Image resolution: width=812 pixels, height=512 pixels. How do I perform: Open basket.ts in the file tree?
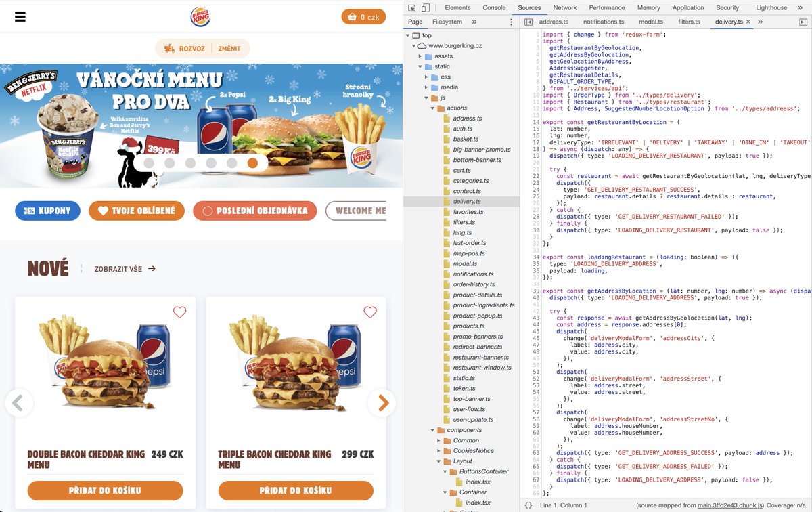click(466, 139)
